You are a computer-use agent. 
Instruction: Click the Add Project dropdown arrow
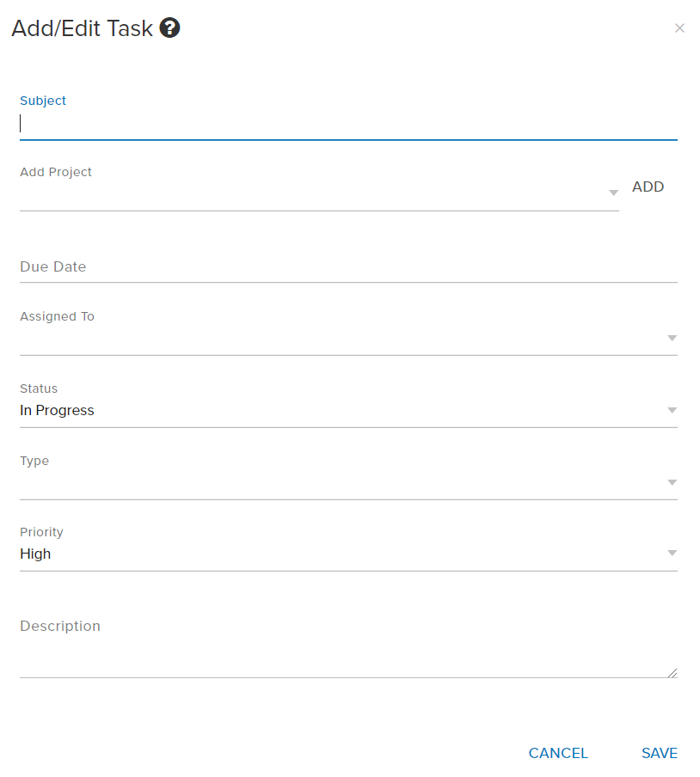tap(613, 193)
